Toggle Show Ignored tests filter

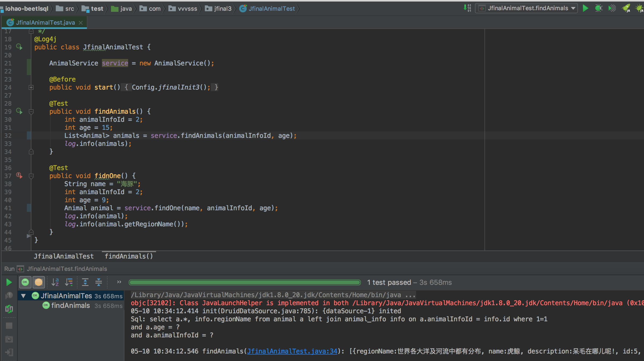point(39,282)
